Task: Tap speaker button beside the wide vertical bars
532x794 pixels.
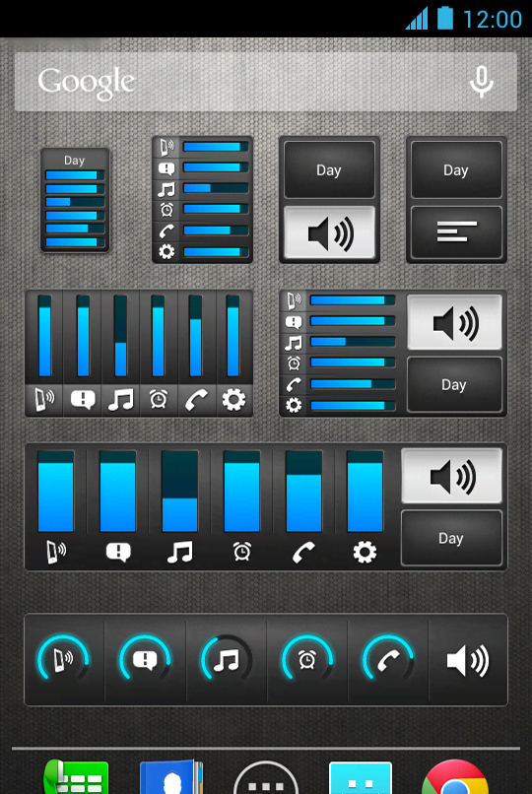Action: click(451, 476)
